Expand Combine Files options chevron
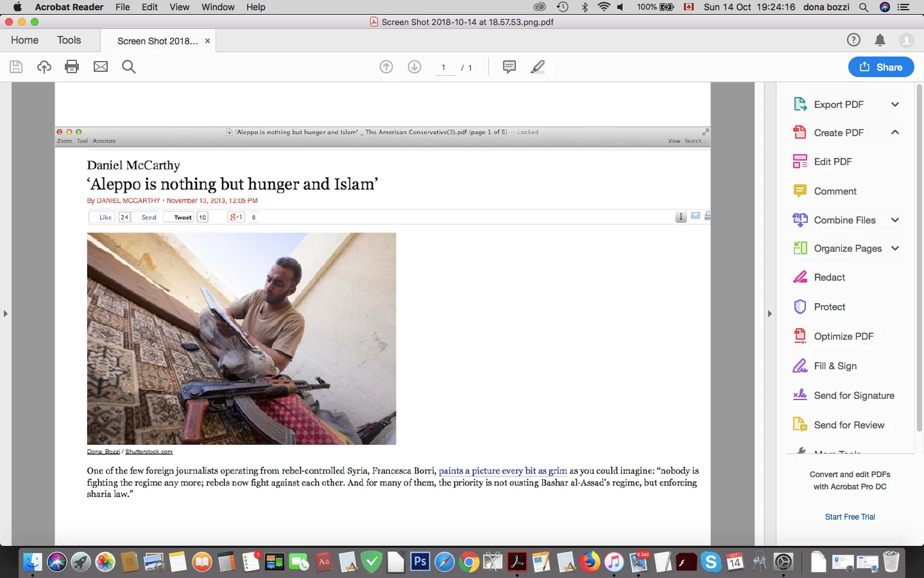Screen dimensions: 924x578 [895, 220]
